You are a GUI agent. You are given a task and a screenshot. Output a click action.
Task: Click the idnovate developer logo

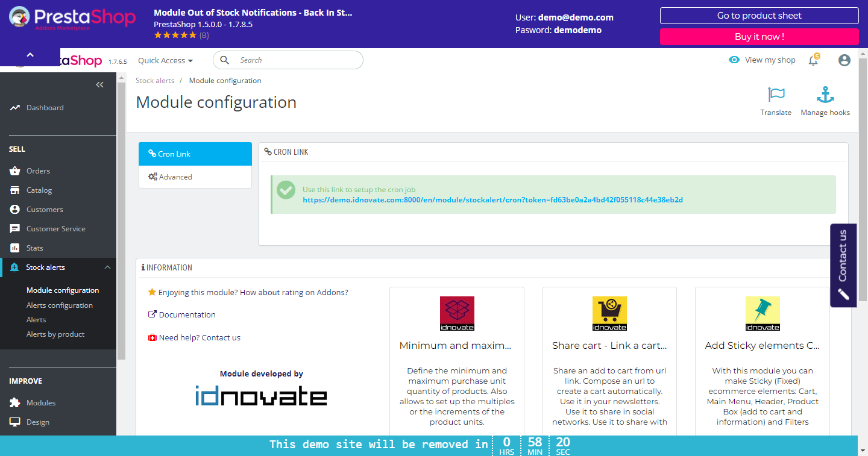[x=261, y=396]
